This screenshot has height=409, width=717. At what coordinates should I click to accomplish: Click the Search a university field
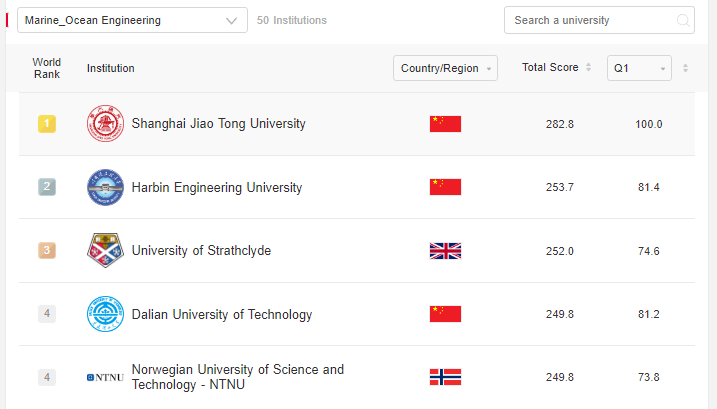pyautogui.click(x=599, y=20)
